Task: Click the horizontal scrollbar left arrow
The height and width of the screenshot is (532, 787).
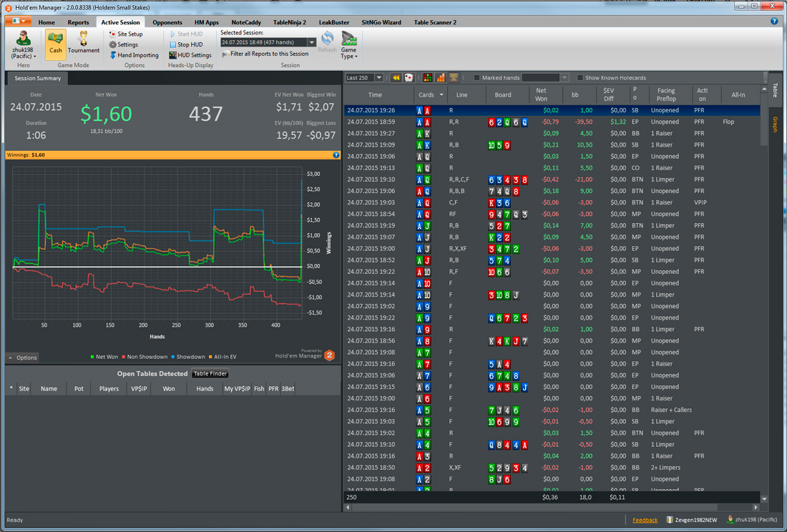Action: (348, 508)
